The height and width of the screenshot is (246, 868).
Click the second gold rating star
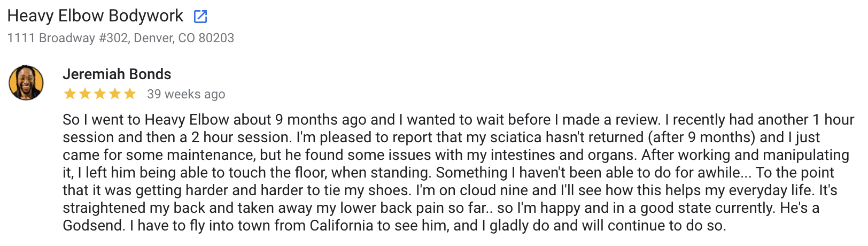click(85, 94)
